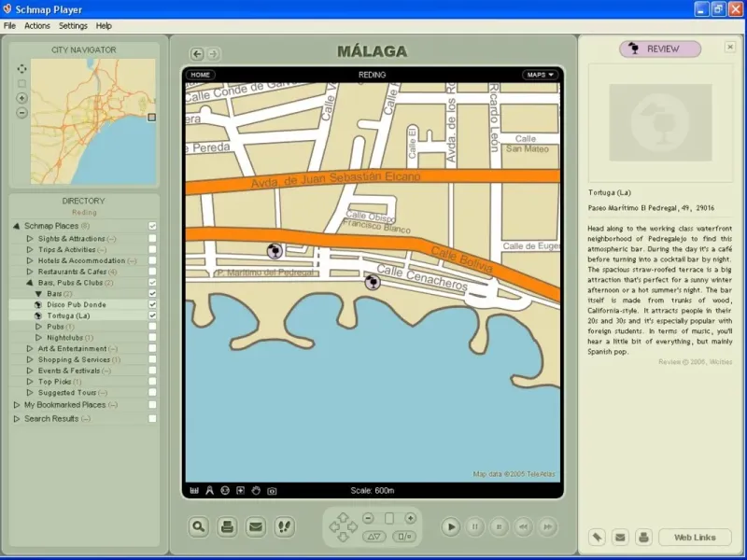Expand the Pubs subcategory
The image size is (747, 560).
coord(38,327)
